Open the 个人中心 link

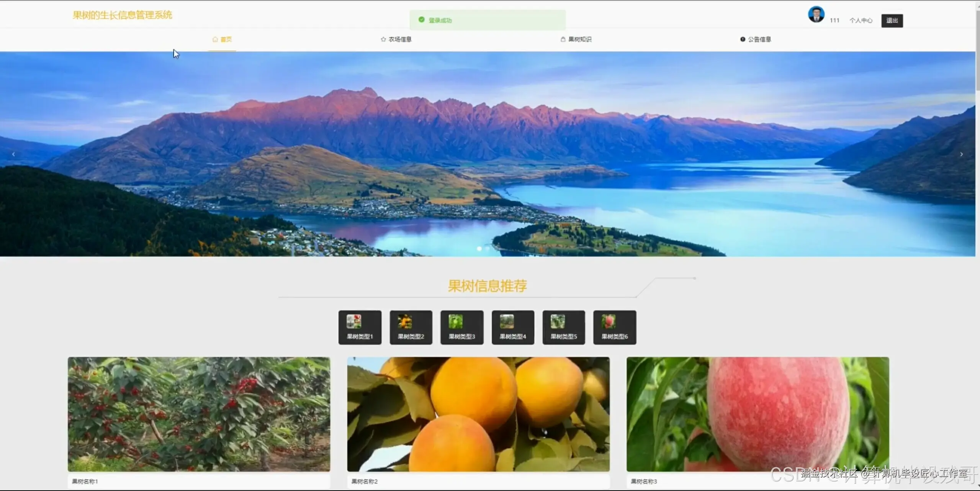861,21
